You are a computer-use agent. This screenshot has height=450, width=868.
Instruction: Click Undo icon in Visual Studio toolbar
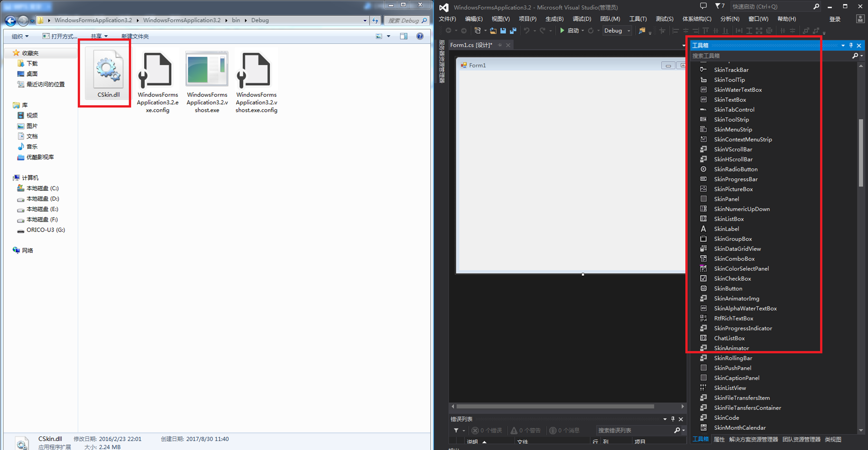click(x=527, y=31)
